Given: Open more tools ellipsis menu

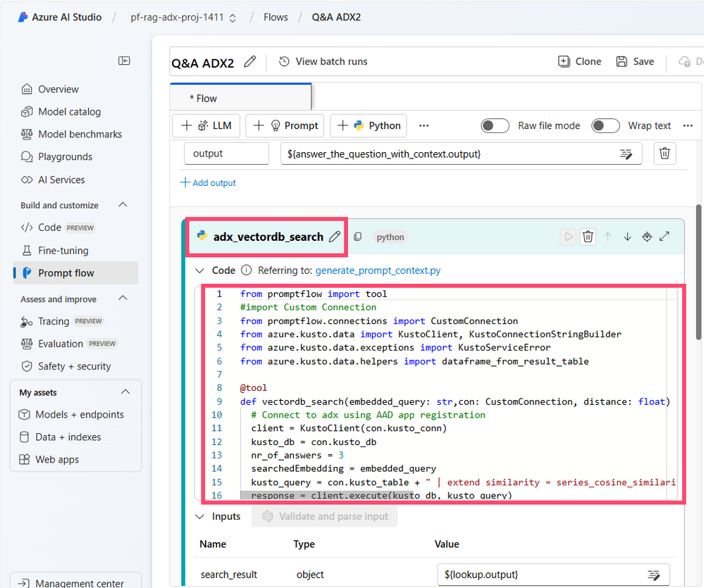Looking at the screenshot, I should click(424, 125).
